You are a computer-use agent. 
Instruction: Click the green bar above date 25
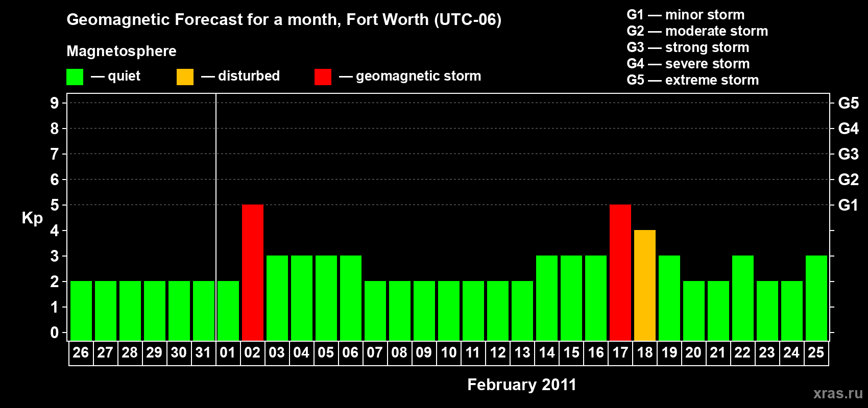(x=816, y=298)
